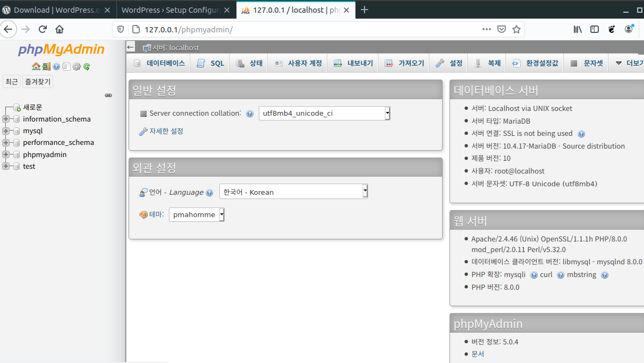
Task: Open the 가져오기 import tab
Action: pos(404,63)
